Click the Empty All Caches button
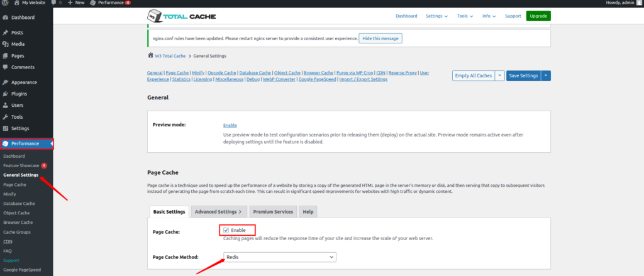Viewport: 644px width, 276px height. [473, 75]
